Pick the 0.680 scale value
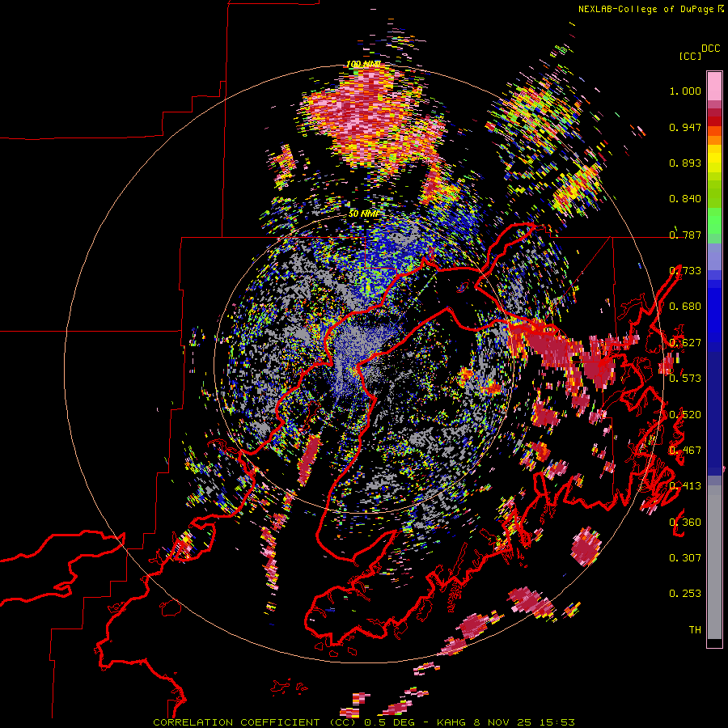Viewport: 728px width, 728px height. click(x=685, y=307)
